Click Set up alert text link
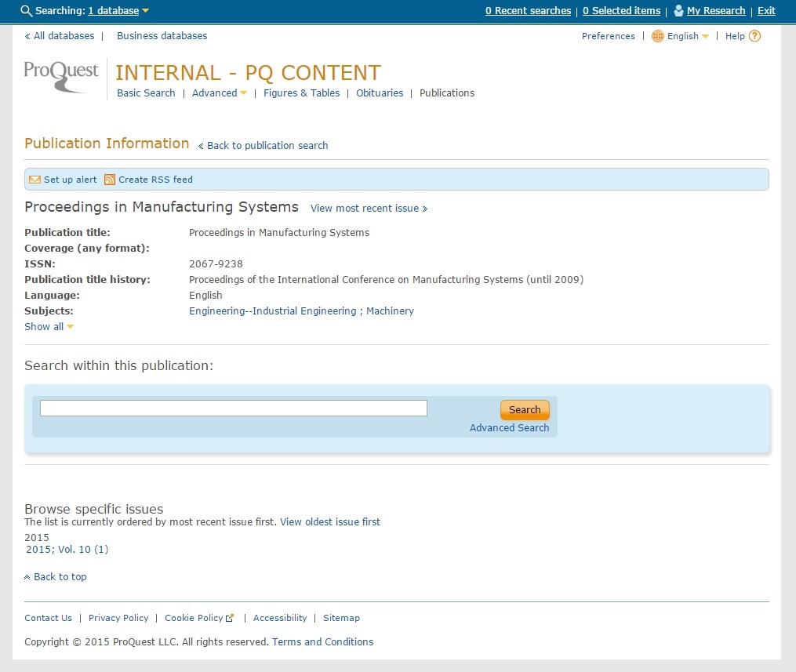Screen dimensions: 796x672 tap(70, 180)
